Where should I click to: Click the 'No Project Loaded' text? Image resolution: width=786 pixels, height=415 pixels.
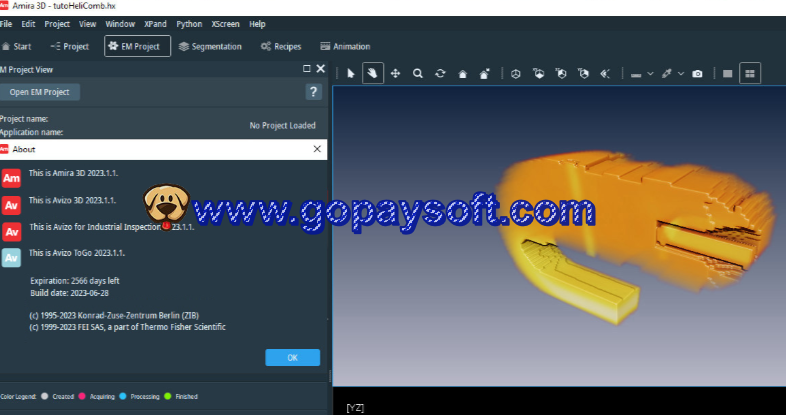[x=283, y=126]
